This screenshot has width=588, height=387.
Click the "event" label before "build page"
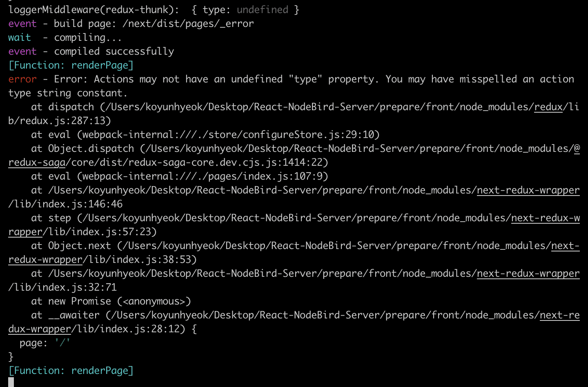[22, 24]
